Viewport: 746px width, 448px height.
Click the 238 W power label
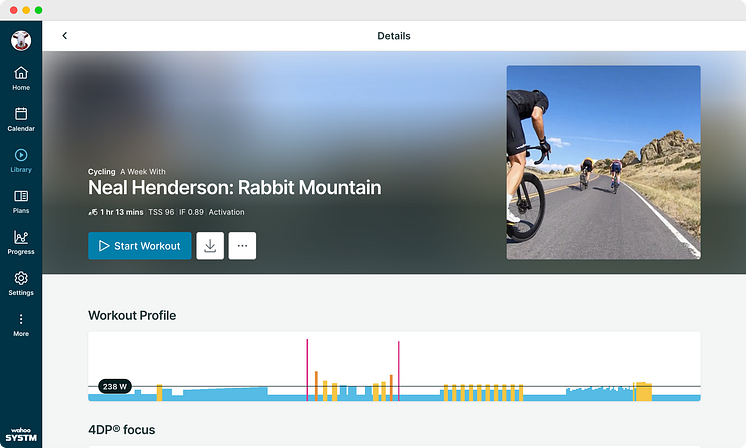115,386
